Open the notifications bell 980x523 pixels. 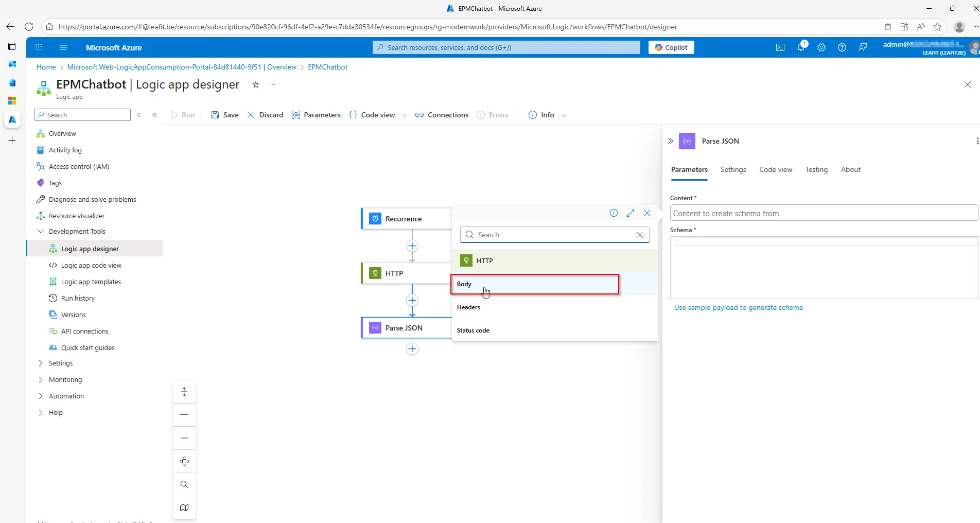pos(801,47)
